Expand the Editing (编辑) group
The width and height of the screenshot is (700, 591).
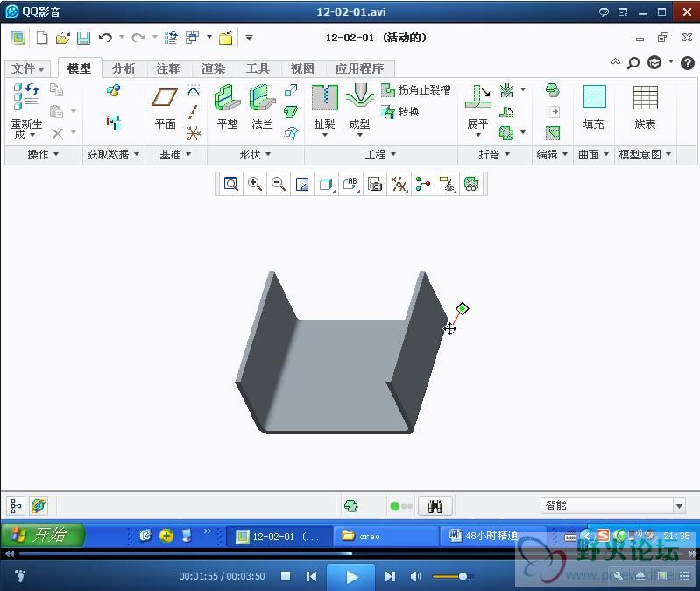coord(552,154)
